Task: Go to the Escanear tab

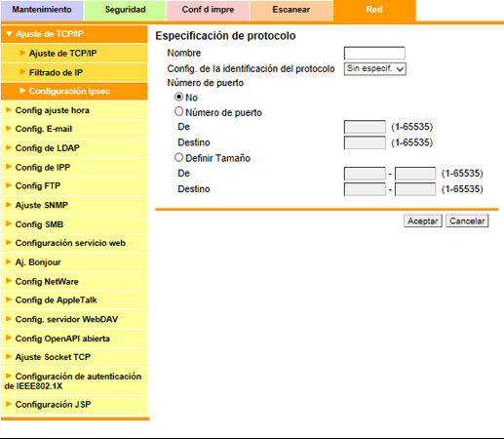Action: (291, 10)
